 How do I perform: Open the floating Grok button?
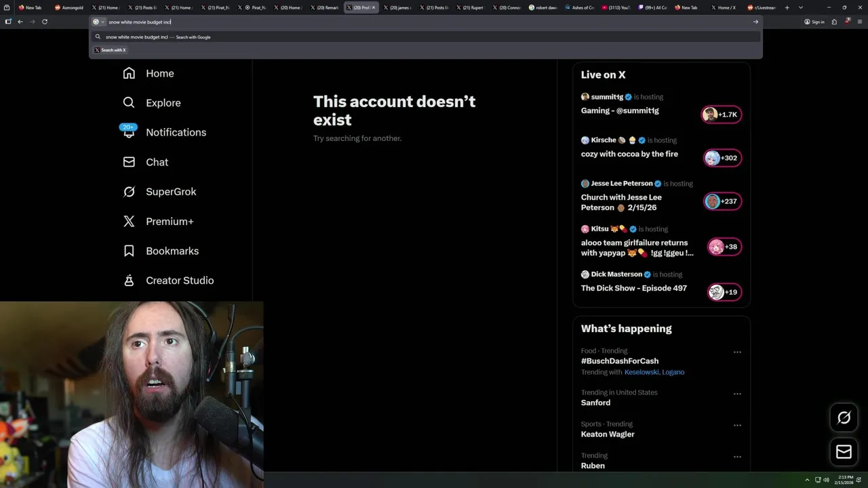point(844,418)
